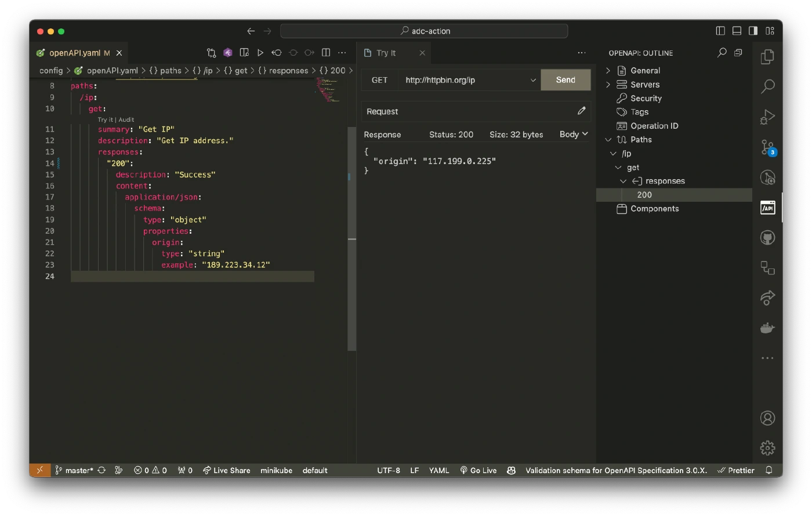
Task: Click the run play triangle in editor toolbar
Action: pos(260,53)
